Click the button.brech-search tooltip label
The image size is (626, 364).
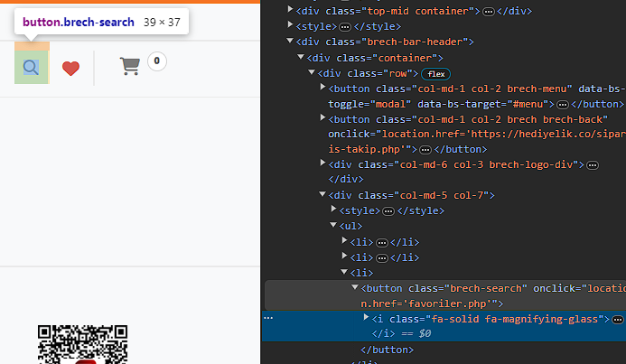click(79, 22)
